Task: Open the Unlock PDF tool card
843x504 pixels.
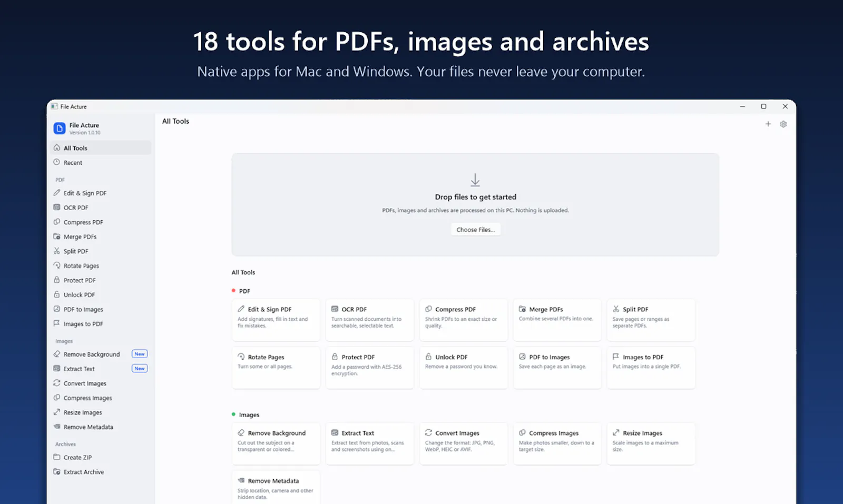Action: pyautogui.click(x=464, y=368)
